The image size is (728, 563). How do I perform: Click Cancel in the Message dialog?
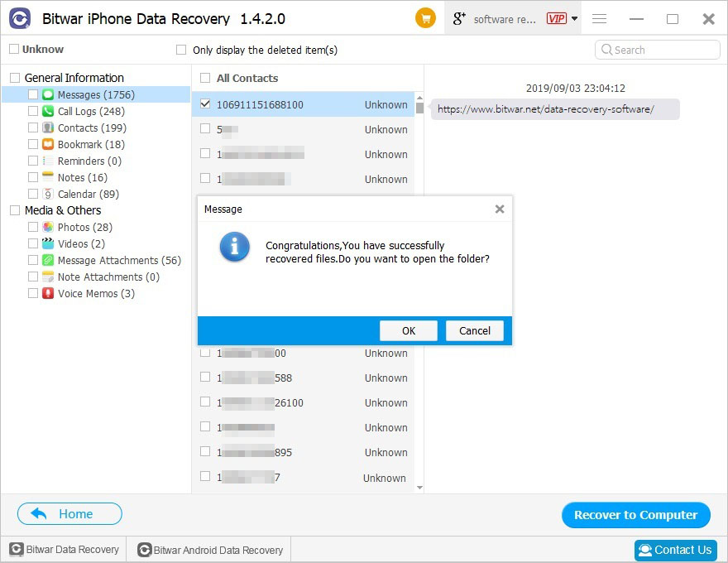tap(475, 330)
